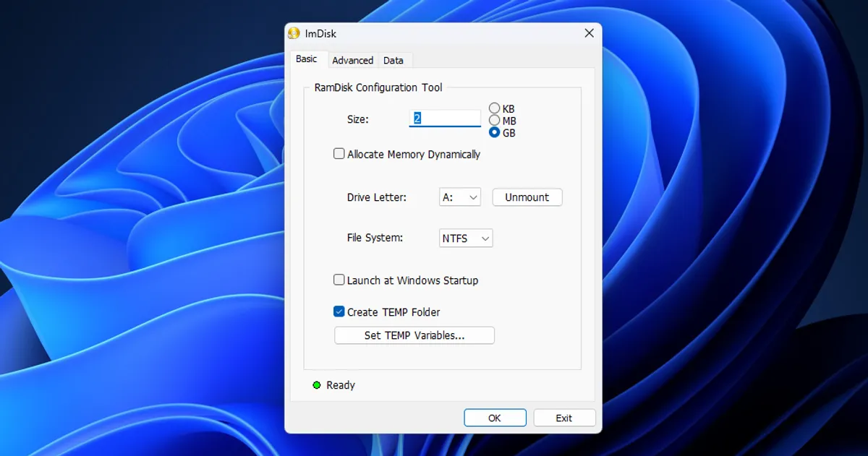Click the Unmount button
The image size is (868, 456).
pos(527,197)
